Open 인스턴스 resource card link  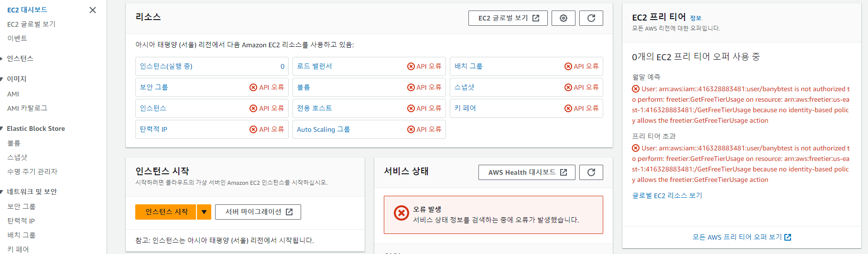(153, 108)
